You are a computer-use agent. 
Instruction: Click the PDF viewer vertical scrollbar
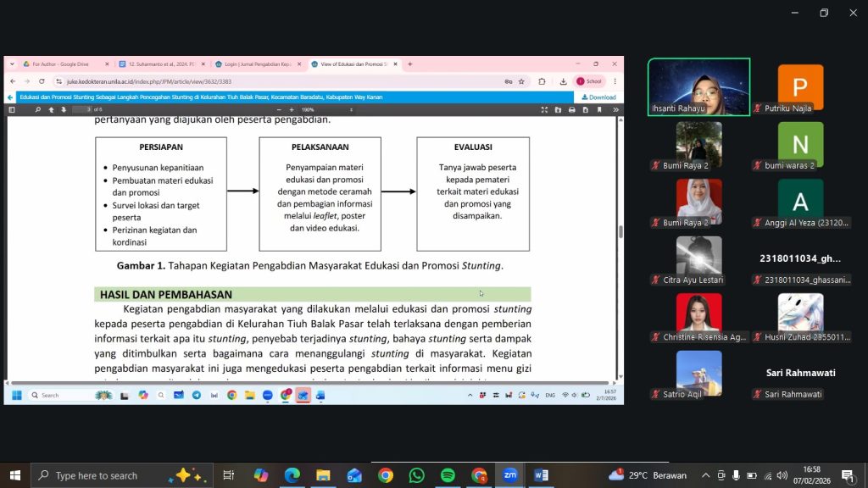click(x=620, y=232)
